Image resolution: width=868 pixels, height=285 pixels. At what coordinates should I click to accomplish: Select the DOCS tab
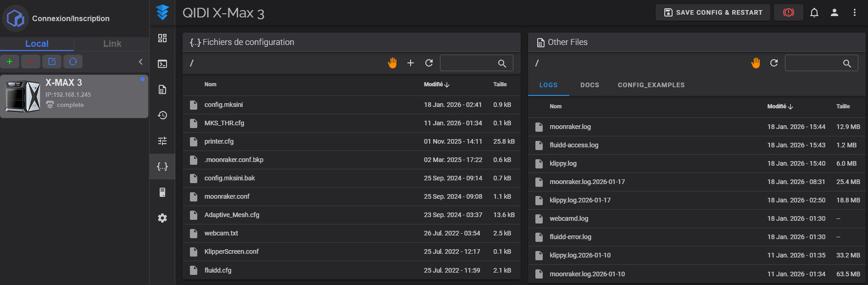click(590, 85)
